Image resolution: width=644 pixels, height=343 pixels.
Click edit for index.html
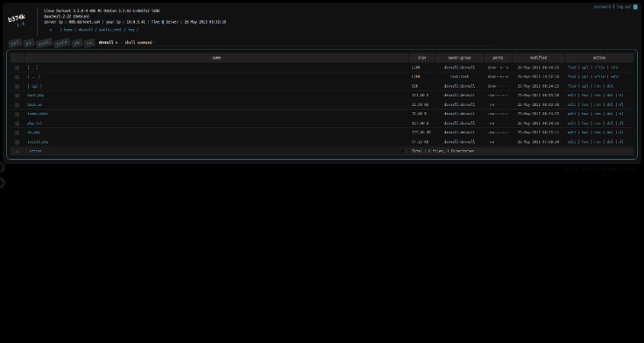(571, 114)
